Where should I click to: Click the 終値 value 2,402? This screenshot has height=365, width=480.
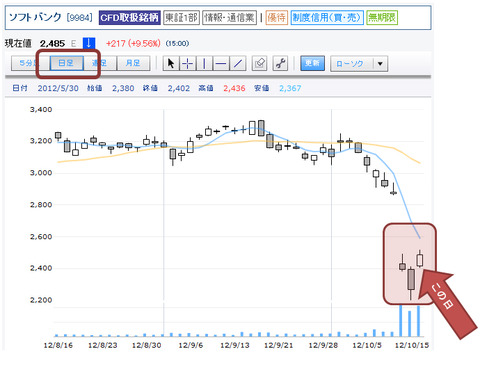179,88
